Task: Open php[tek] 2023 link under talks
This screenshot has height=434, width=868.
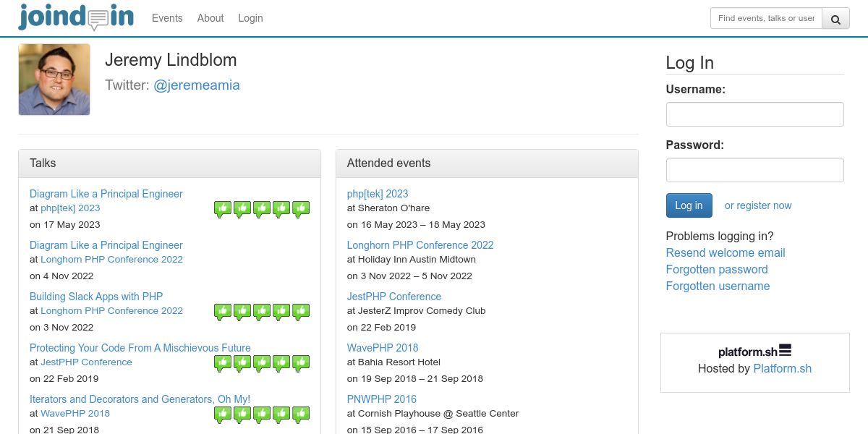Action: coord(70,208)
